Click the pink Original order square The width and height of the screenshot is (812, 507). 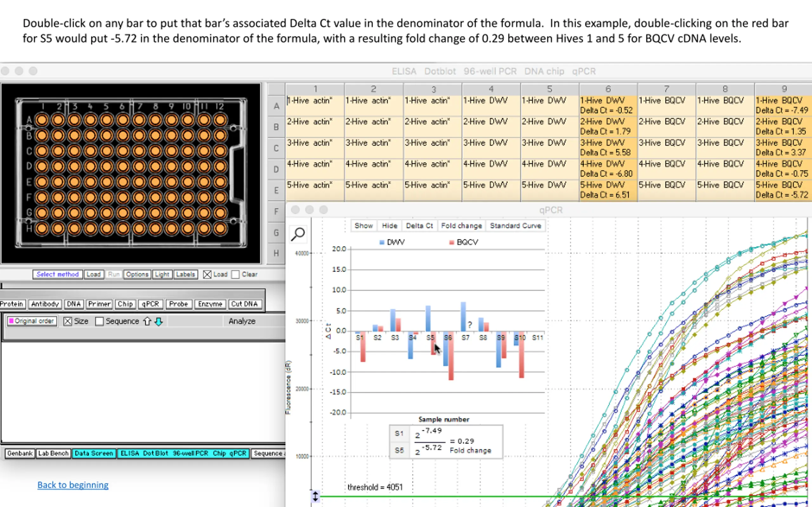pyautogui.click(x=11, y=321)
